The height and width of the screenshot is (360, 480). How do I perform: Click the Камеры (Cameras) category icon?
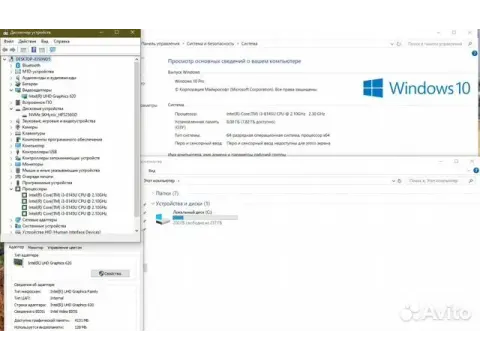[x=18, y=127]
